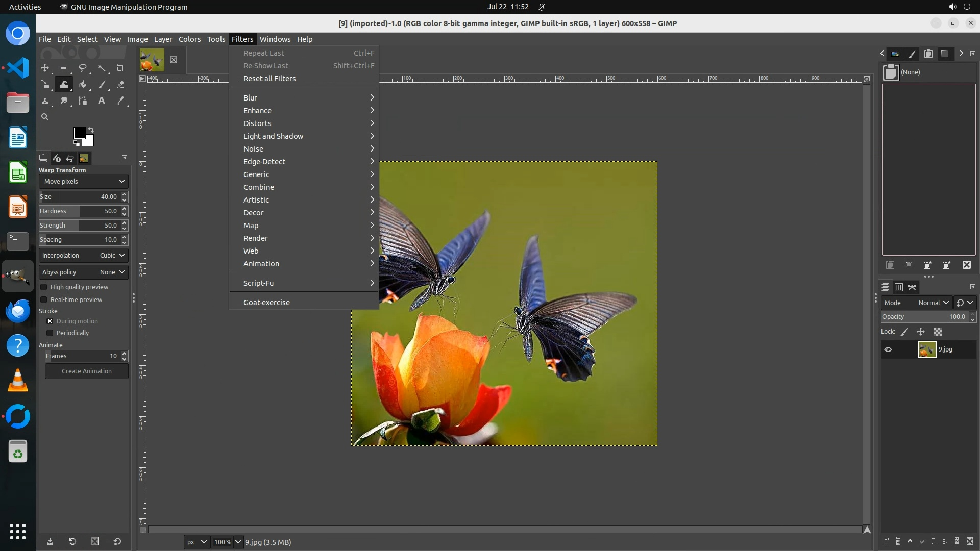Image resolution: width=980 pixels, height=551 pixels.
Task: Select the Bucket Fill tool
Action: (x=83, y=85)
